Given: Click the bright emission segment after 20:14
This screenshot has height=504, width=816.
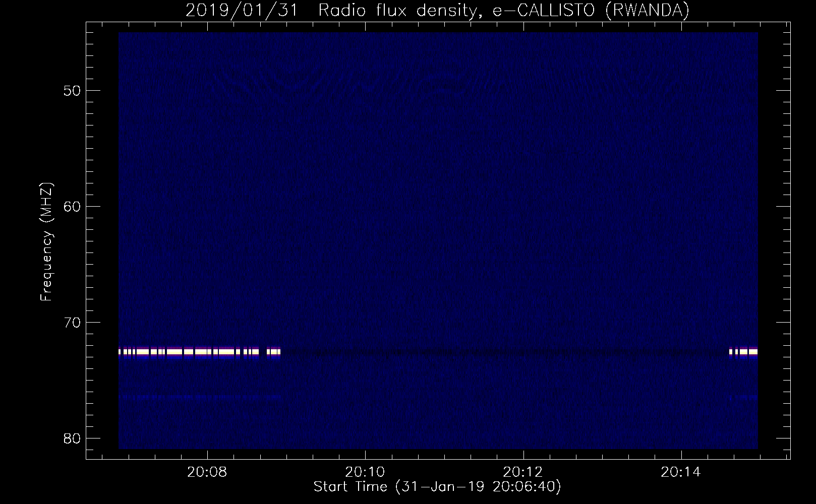Looking at the screenshot, I should 743,352.
